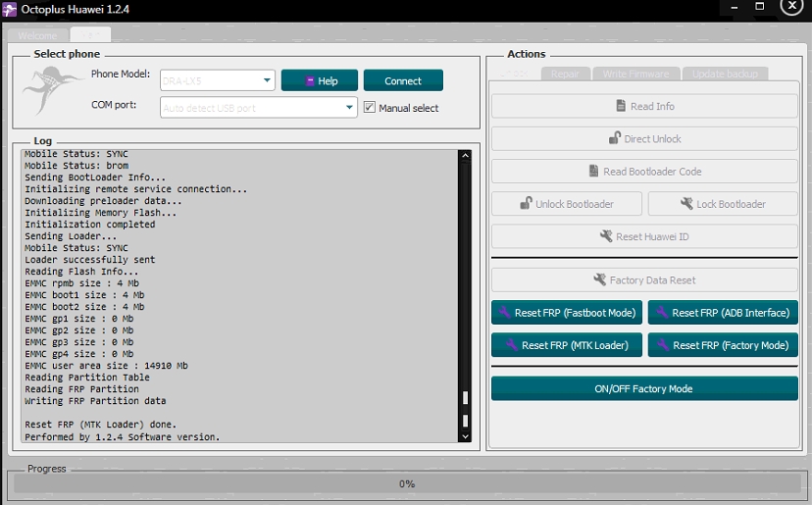Click log line 'Writing FRP Partition data'

point(95,400)
